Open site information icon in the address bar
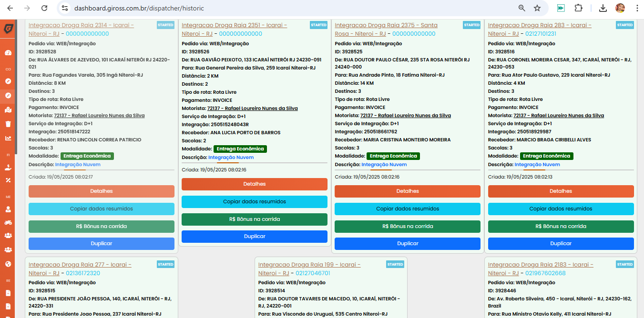Screen dimensions: 644x318 click(65, 8)
